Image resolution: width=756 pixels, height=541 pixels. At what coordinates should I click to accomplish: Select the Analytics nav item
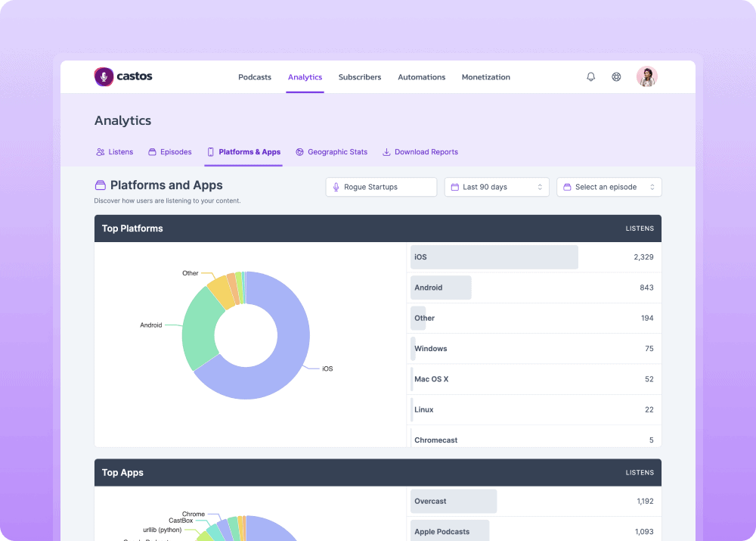point(305,77)
